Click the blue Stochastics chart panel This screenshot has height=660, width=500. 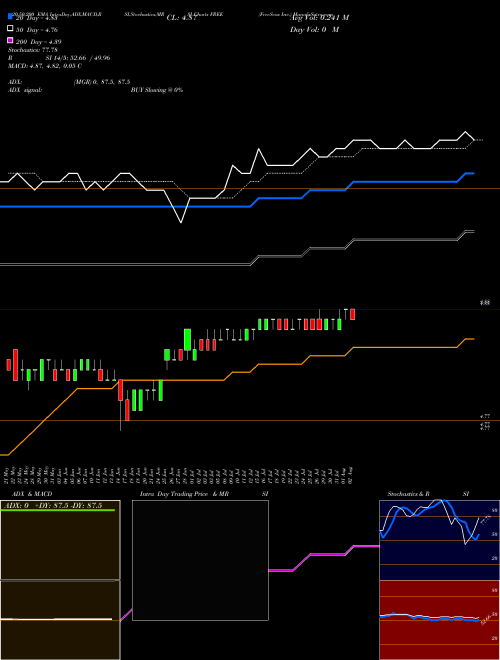(x=439, y=540)
